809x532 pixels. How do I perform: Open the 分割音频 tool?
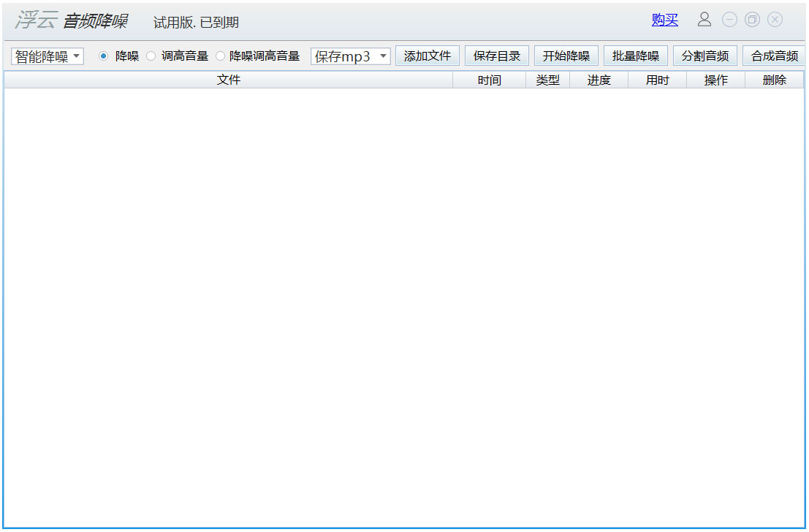point(704,55)
